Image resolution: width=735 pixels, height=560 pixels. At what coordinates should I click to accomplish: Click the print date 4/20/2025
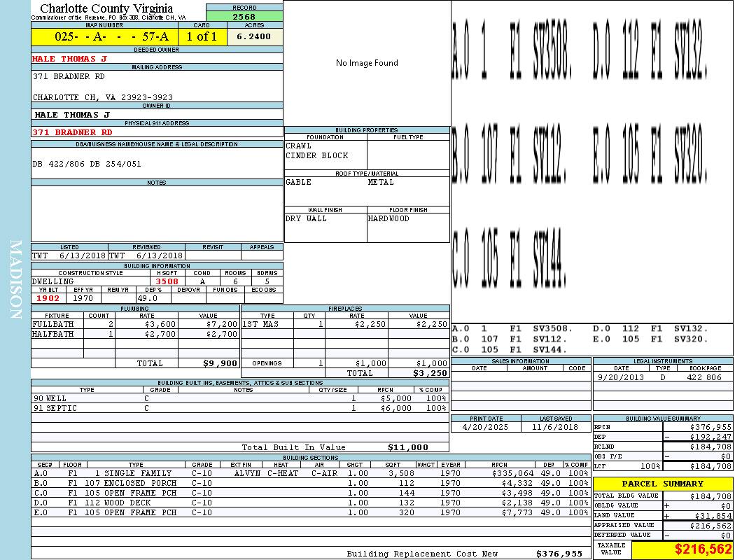tap(485, 428)
